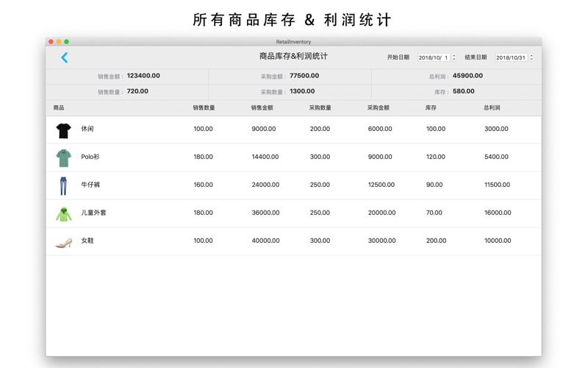Click the green macOS fullscreen button

pyautogui.click(x=67, y=42)
